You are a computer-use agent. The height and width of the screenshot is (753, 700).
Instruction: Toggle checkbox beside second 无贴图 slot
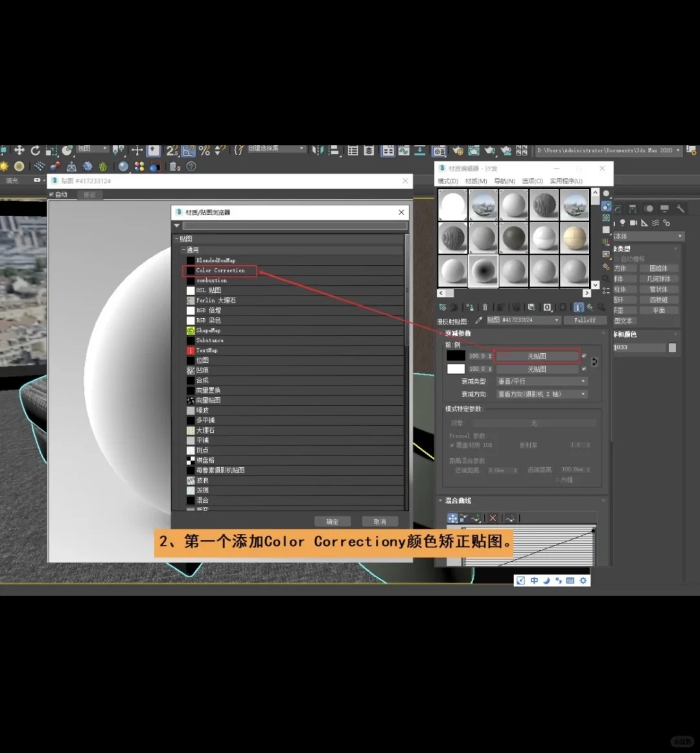[584, 369]
